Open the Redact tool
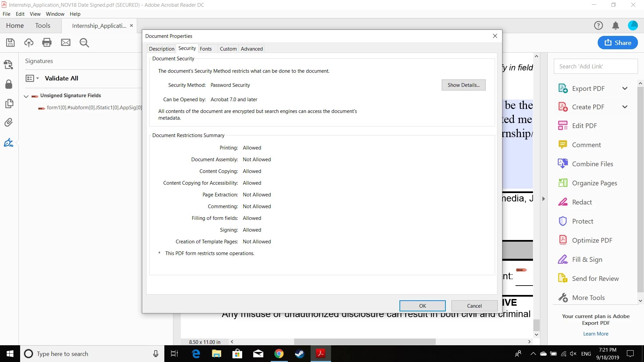 [x=582, y=202]
